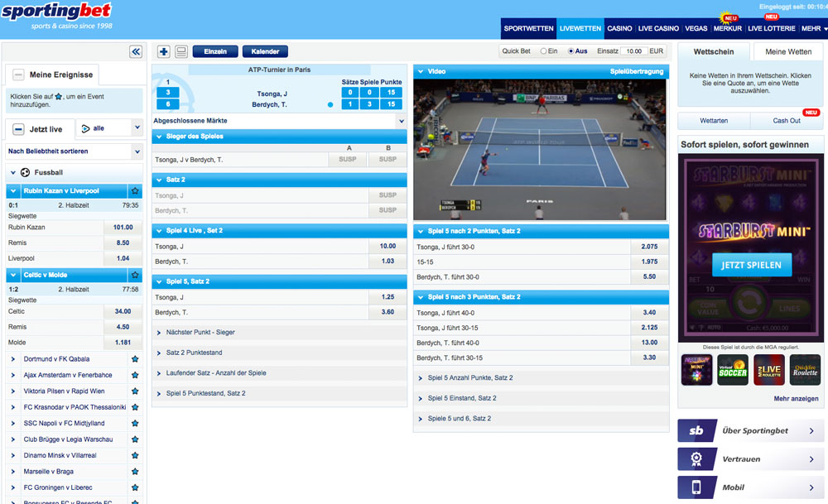Star Ajax Amsterdam v Fenerbahce event
Image resolution: width=828 pixels, height=504 pixels.
[x=135, y=375]
